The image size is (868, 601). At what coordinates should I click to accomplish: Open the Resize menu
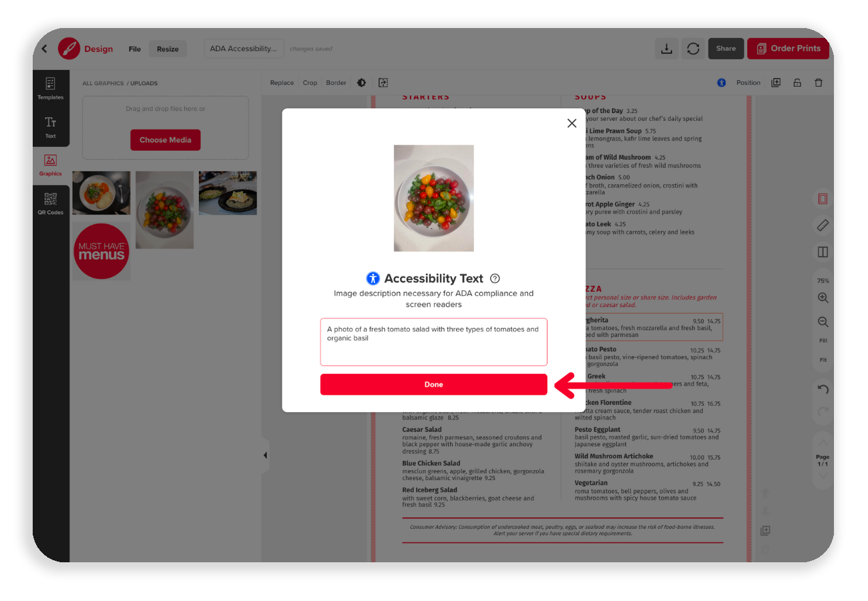(x=168, y=49)
